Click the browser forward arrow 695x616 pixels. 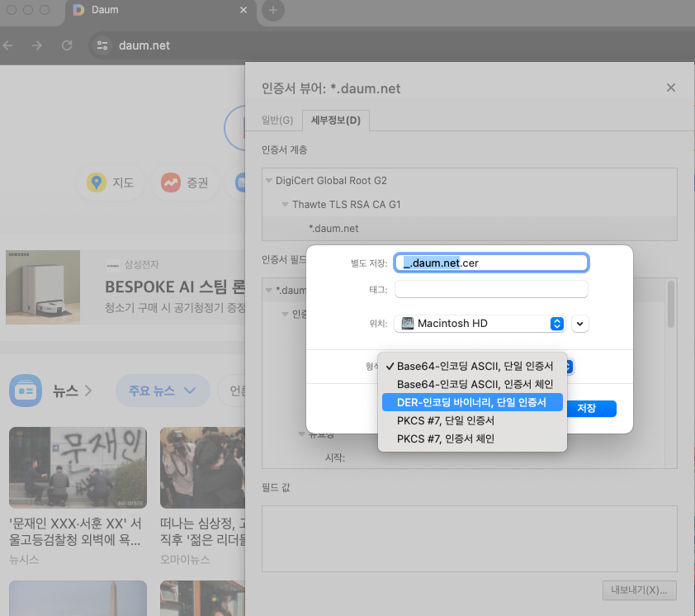37,45
